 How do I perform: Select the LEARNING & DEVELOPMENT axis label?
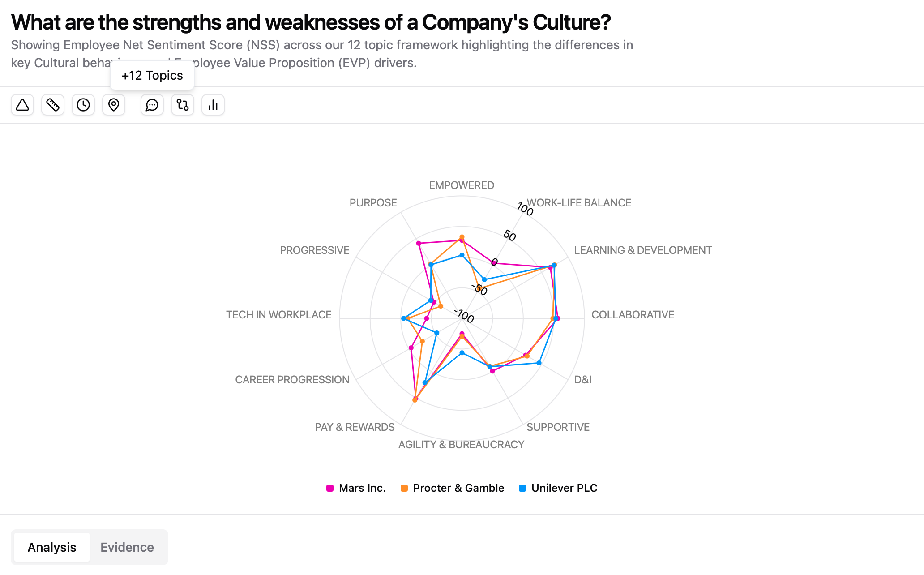(643, 250)
